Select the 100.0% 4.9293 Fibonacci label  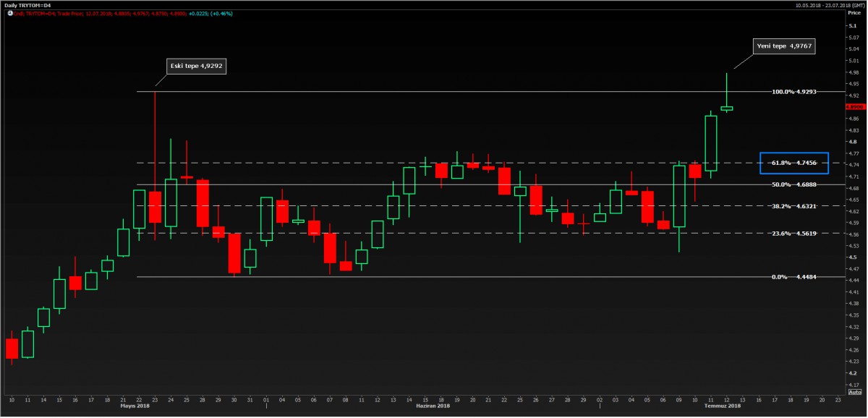click(793, 93)
